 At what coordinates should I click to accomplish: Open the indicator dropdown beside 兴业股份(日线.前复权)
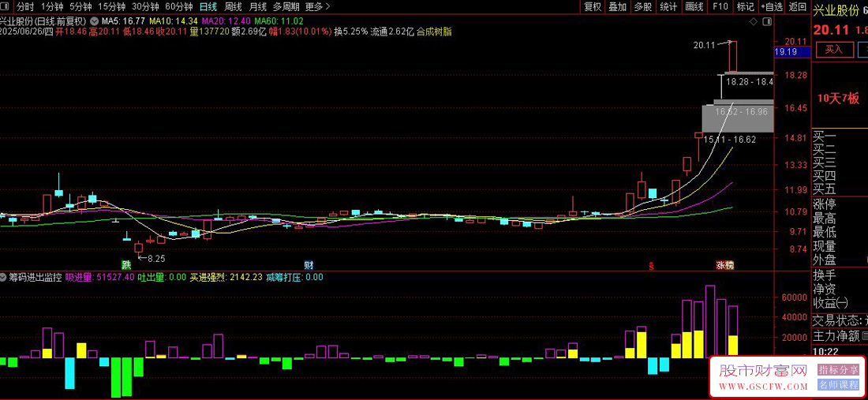[x=94, y=21]
